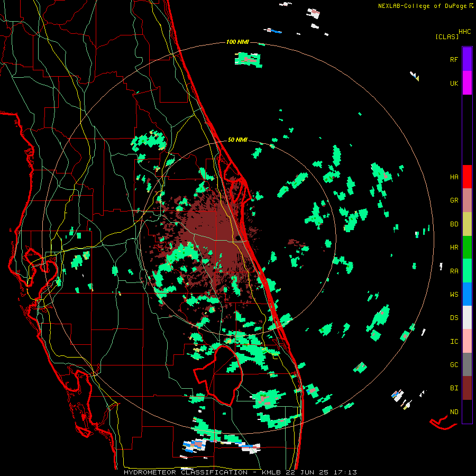Viewport: 476px width, 476px height.
Task: Click the IC legend label
Action: pos(454,342)
